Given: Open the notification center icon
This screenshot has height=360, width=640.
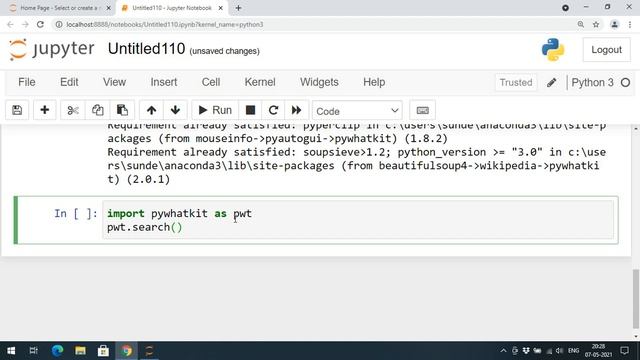Looking at the screenshot, I should click(x=624, y=351).
